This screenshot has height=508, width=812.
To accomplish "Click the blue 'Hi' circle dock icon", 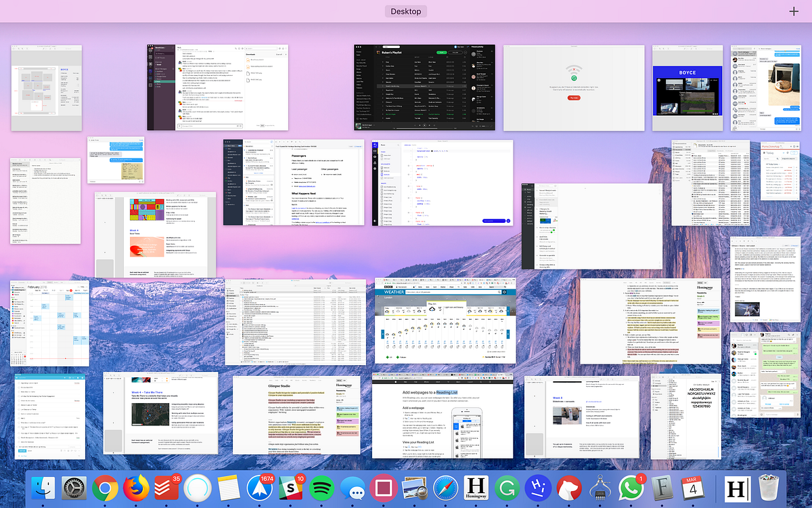I will click(539, 489).
